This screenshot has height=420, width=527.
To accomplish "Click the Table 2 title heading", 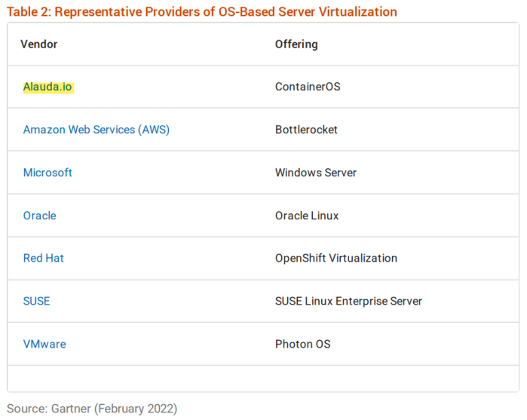I will click(202, 11).
